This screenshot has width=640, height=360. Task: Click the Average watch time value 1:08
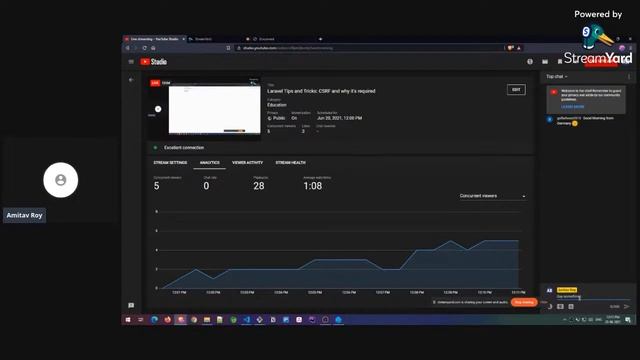tap(313, 186)
